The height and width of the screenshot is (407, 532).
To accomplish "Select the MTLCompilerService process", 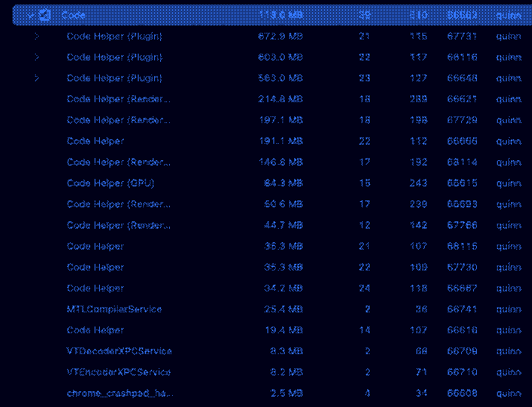I will 114,309.
